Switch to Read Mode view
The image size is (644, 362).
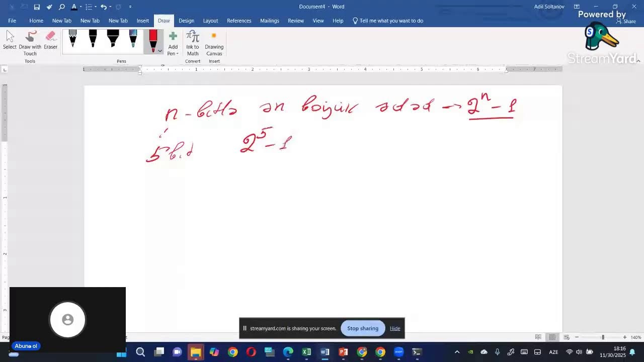click(538, 337)
